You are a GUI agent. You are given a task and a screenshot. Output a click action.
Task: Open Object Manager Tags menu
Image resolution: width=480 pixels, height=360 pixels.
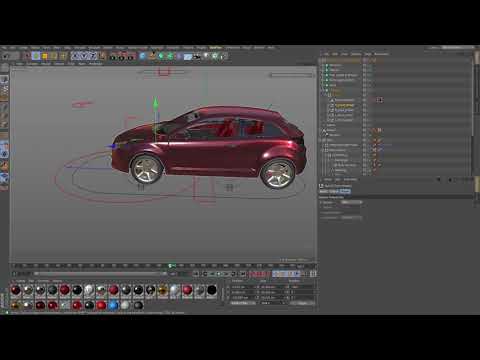(x=368, y=54)
